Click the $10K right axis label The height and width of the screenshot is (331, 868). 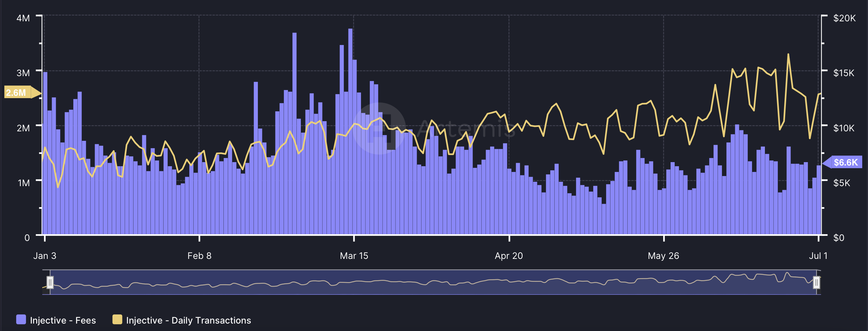coord(844,128)
